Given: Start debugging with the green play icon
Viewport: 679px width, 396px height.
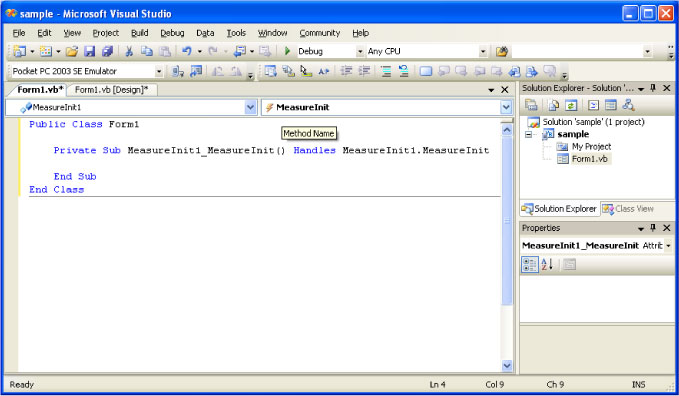Looking at the screenshot, I should pyautogui.click(x=287, y=51).
